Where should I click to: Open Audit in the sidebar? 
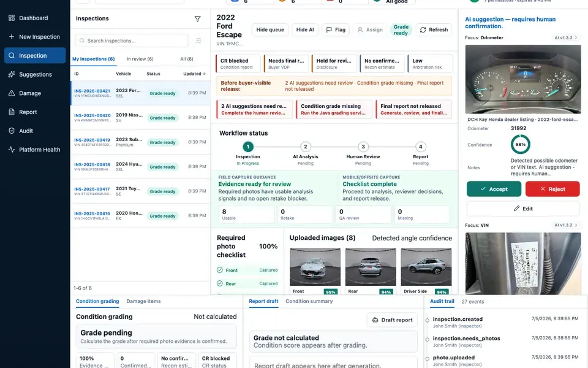(34, 131)
